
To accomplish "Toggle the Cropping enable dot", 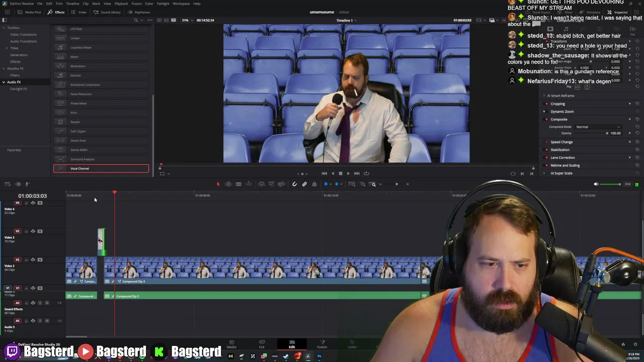I will tap(546, 104).
